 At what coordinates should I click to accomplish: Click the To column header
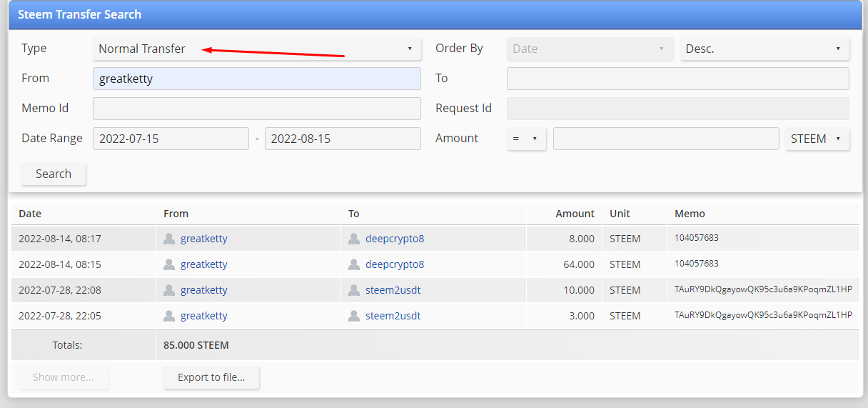[x=433, y=214]
